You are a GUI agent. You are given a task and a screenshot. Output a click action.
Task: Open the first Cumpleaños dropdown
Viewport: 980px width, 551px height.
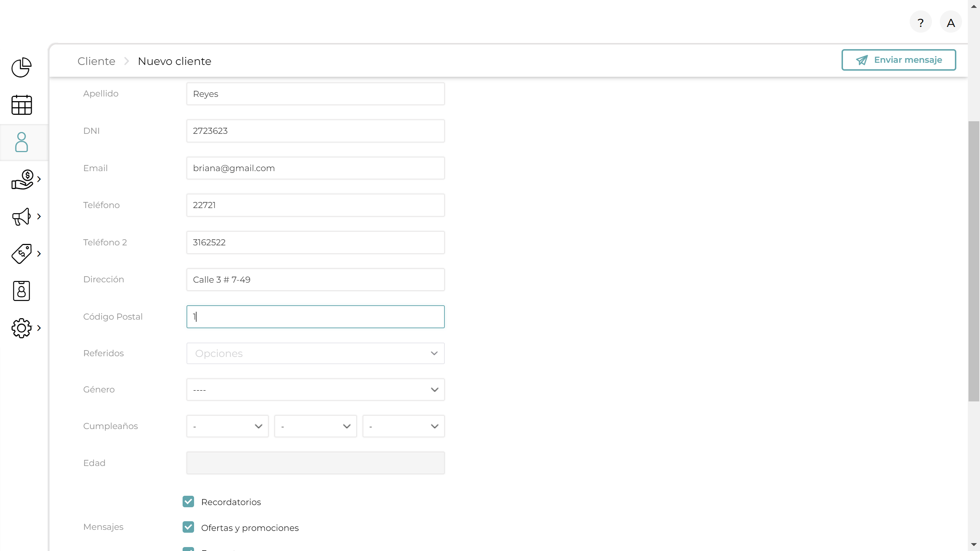coord(227,426)
